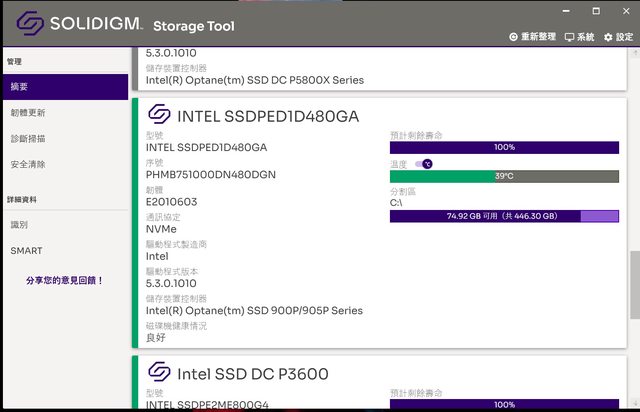The height and width of the screenshot is (412, 640).
Task: Open the 識別 identify details page
Action: click(20, 225)
